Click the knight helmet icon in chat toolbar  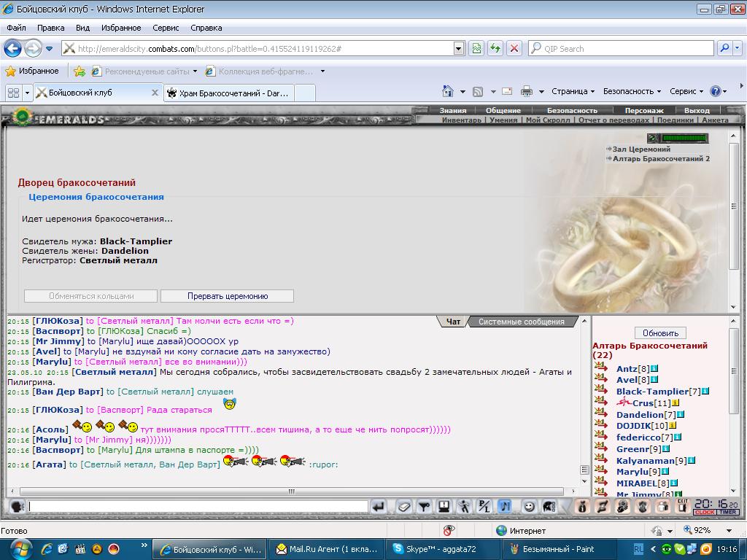pos(549,506)
